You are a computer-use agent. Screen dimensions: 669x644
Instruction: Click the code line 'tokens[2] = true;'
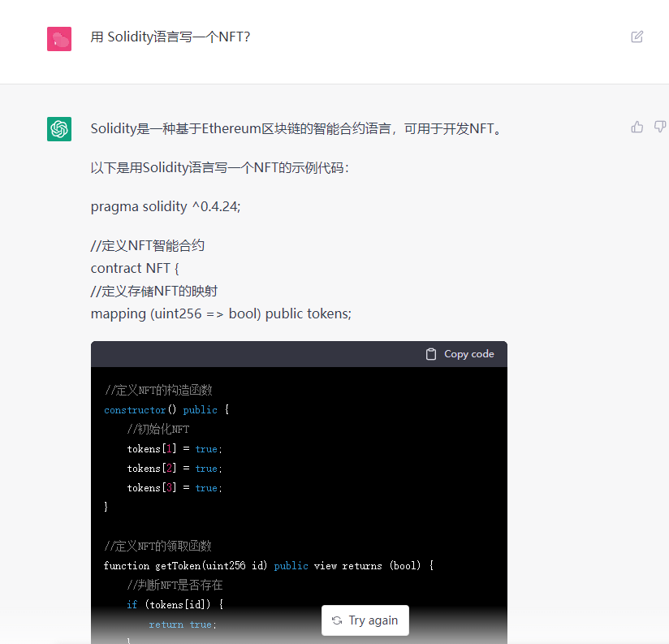pyautogui.click(x=175, y=469)
